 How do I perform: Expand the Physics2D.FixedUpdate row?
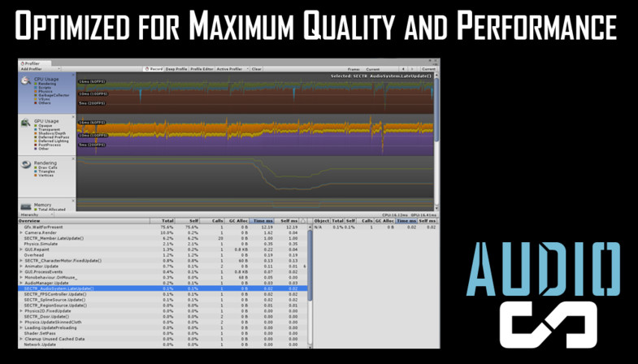pyautogui.click(x=21, y=311)
